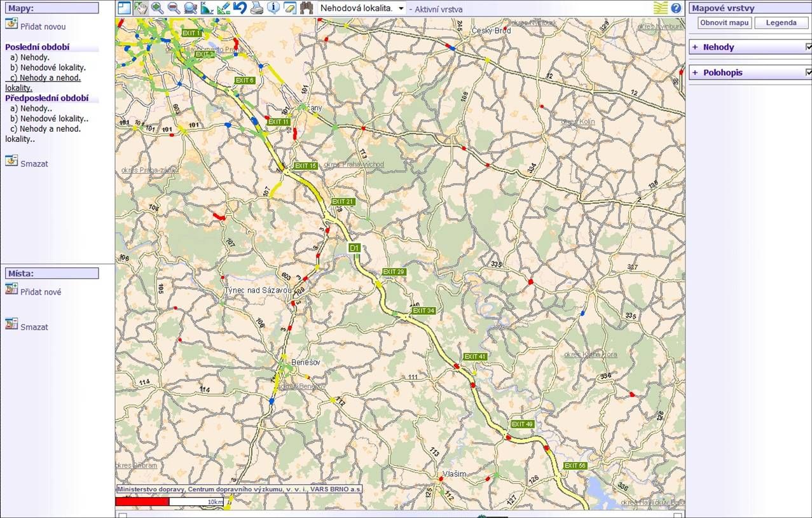Click the D1 motorway marker on map
The image size is (812, 518).
pos(355,248)
